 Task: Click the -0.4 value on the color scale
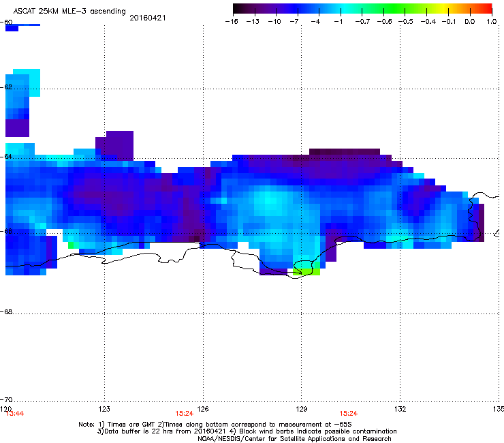coord(428,22)
